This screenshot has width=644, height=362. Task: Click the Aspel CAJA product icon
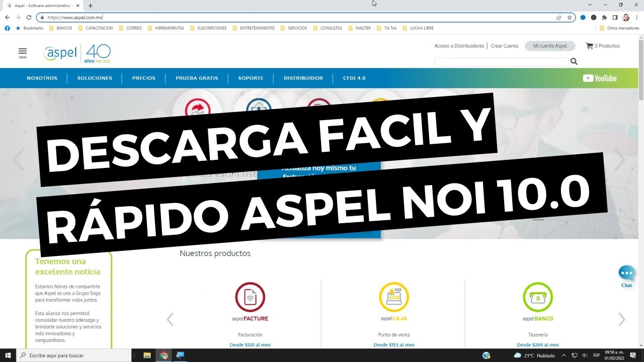pyautogui.click(x=394, y=297)
